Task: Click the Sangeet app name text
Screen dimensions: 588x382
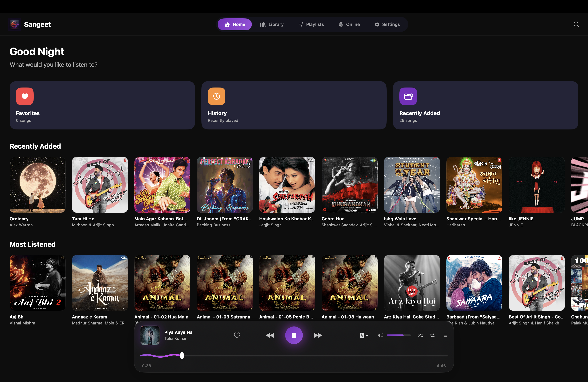Action: point(37,24)
